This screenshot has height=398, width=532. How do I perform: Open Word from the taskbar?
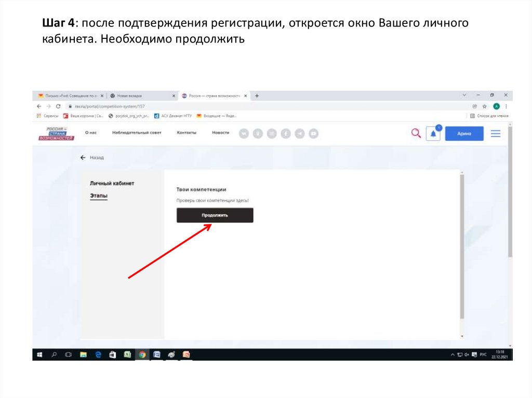[157, 354]
